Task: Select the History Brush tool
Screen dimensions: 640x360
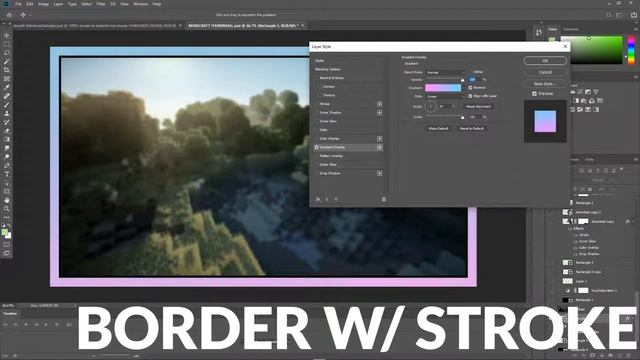Action: pyautogui.click(x=7, y=122)
